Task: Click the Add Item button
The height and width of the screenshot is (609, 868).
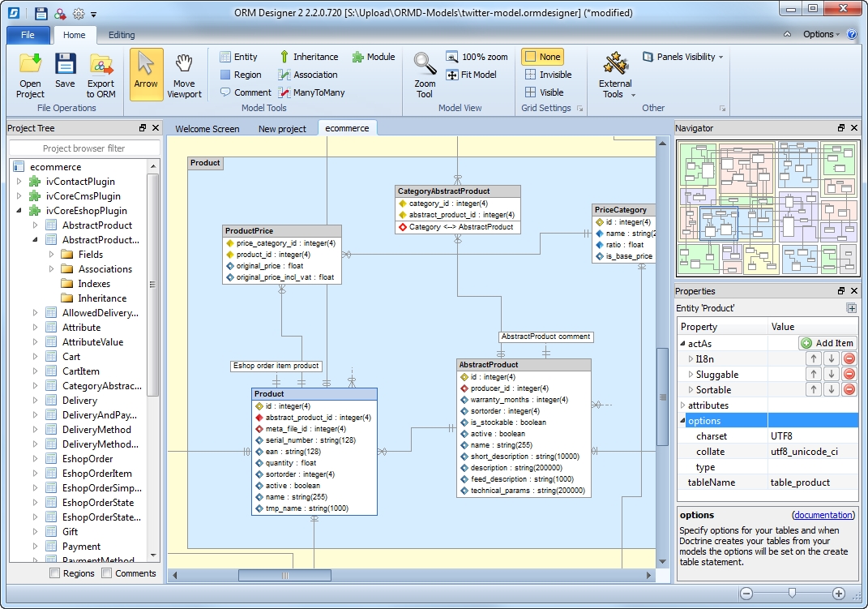Action: pos(827,343)
